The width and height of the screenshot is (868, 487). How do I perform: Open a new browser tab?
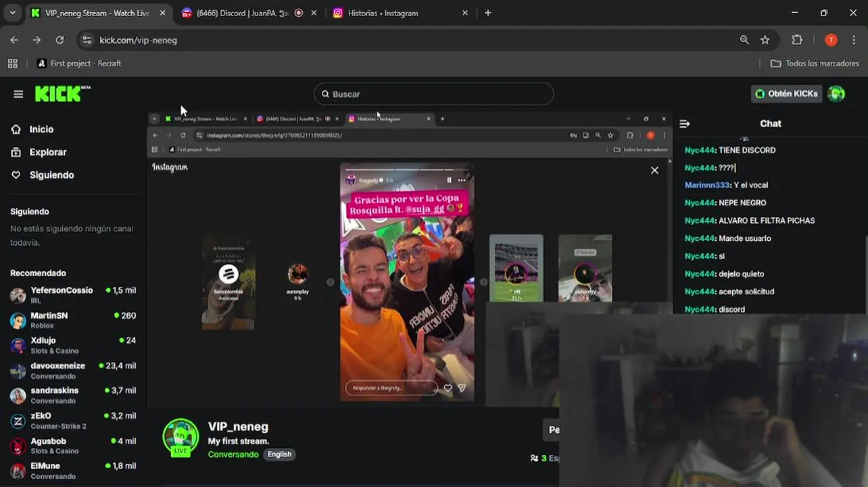coord(488,13)
